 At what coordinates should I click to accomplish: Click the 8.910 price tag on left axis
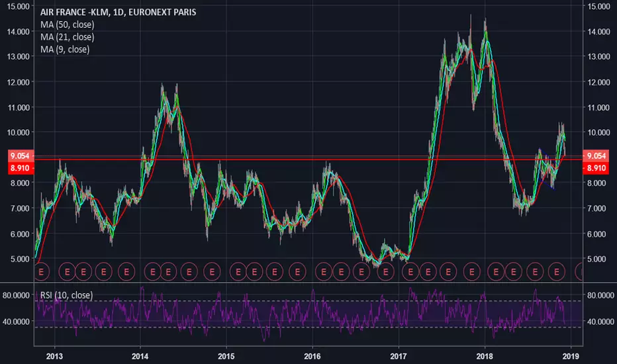point(20,168)
